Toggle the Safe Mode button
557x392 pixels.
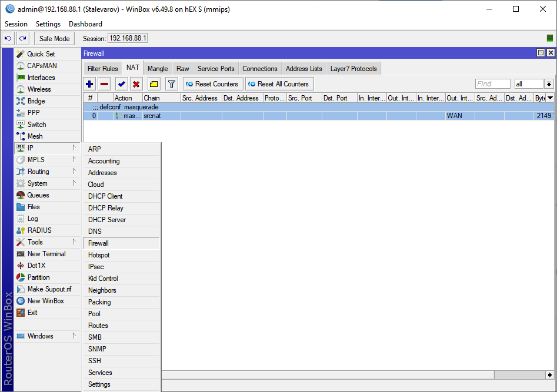[x=54, y=38]
